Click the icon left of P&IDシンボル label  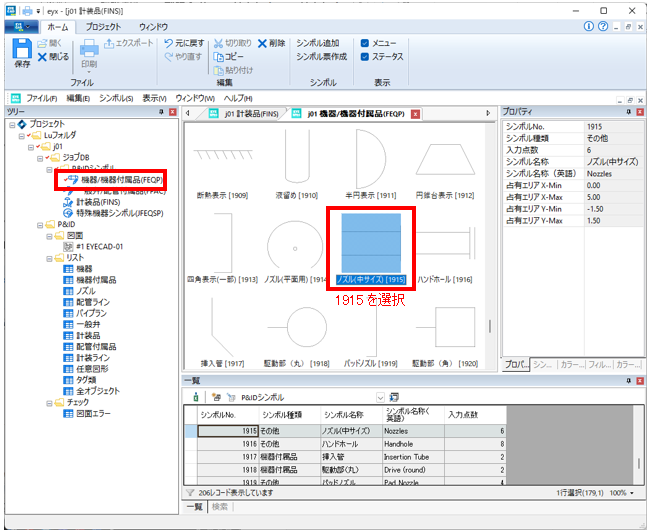click(231, 397)
